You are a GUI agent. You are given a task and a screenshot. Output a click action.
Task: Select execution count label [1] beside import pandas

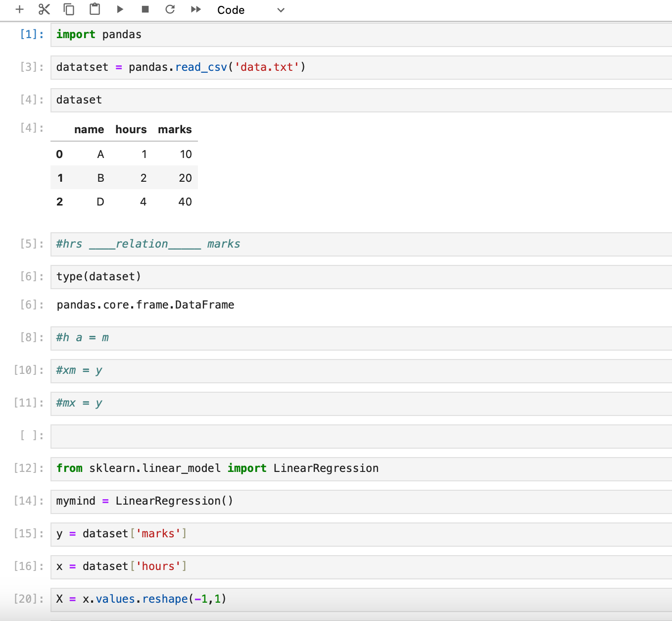point(31,34)
